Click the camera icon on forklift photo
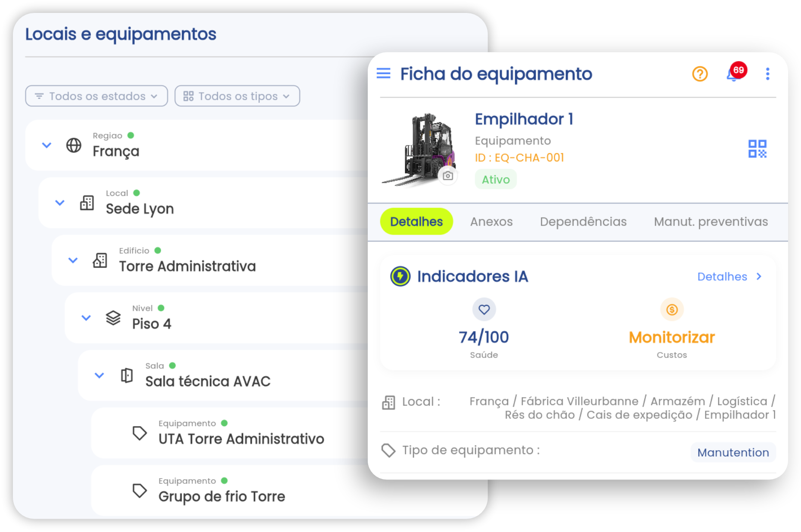The height and width of the screenshot is (532, 801). (448, 176)
